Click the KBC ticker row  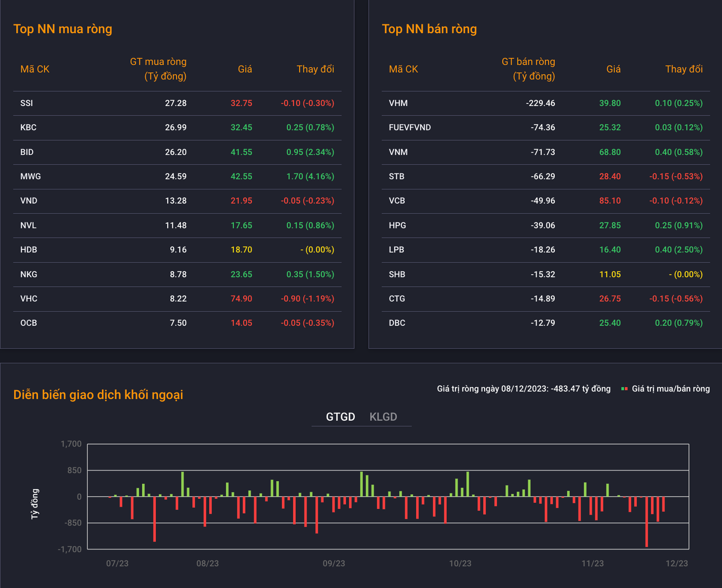29,128
